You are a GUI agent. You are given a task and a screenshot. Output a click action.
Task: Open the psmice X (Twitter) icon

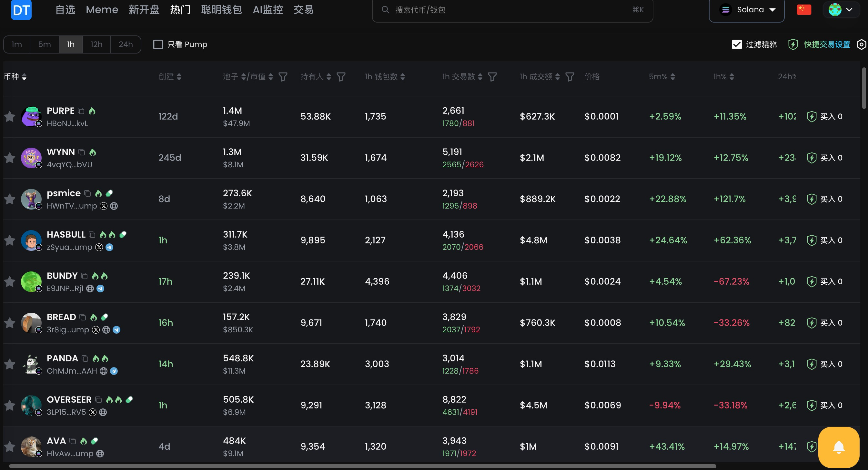[104, 206]
